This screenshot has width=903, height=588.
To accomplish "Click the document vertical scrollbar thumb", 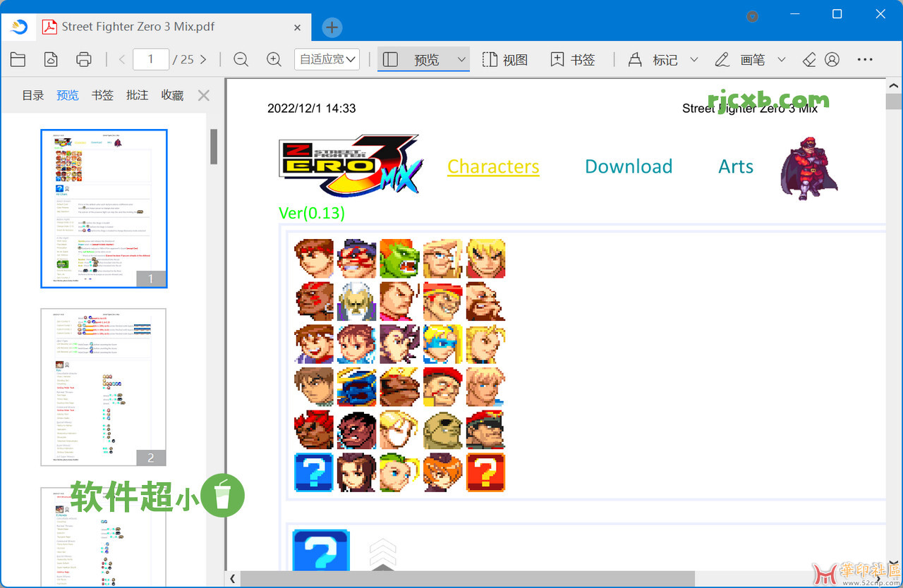I will coord(894,102).
